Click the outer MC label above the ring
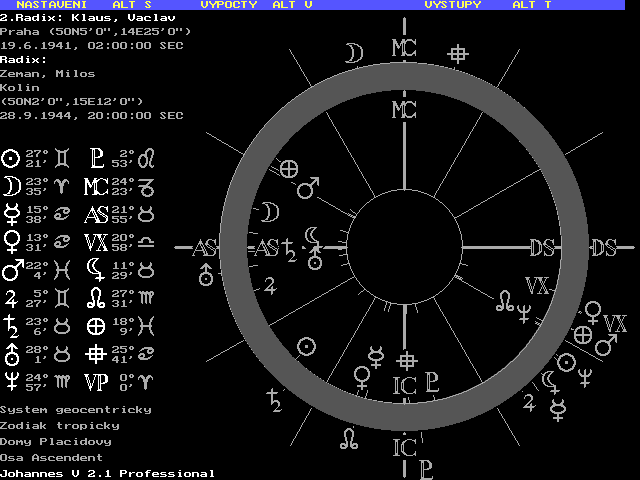Screen dimensions: 640x480 (x=404, y=48)
